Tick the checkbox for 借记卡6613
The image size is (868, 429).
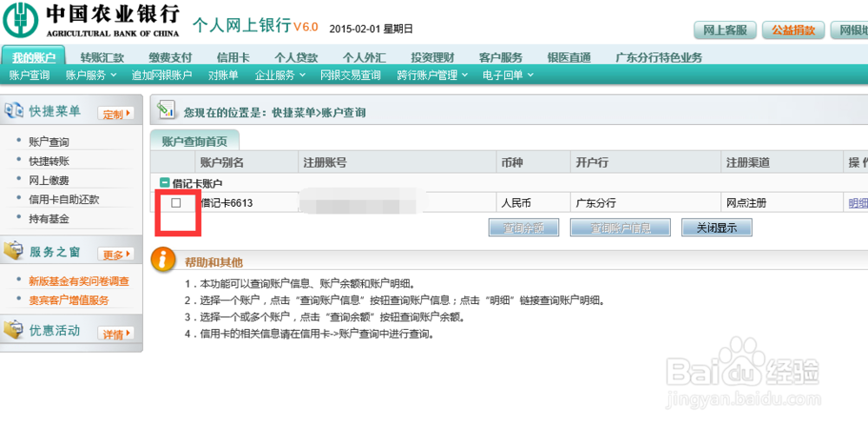coord(176,203)
